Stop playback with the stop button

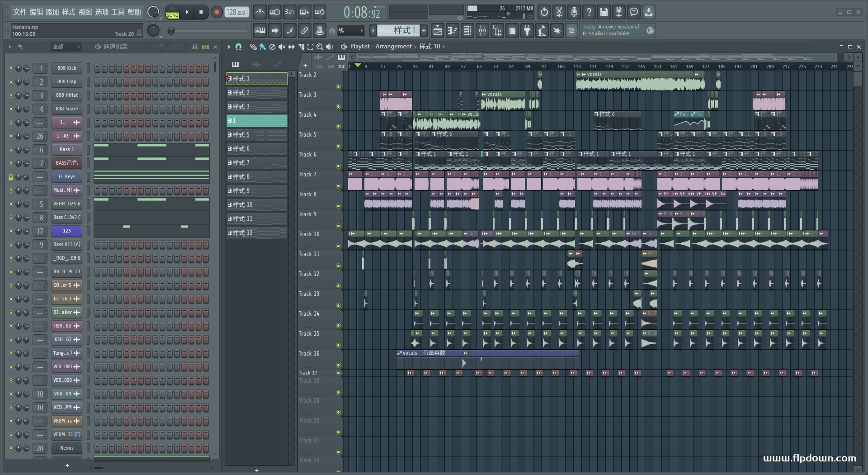[x=201, y=12]
